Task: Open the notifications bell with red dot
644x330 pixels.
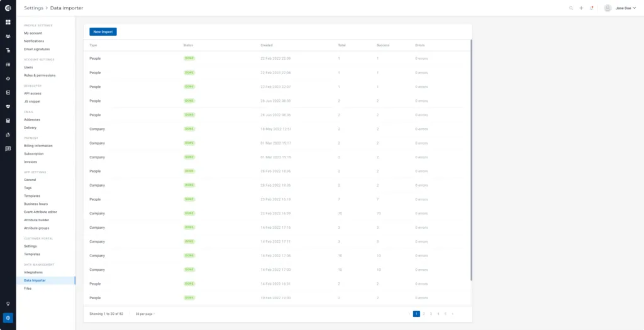Action: 591,8
